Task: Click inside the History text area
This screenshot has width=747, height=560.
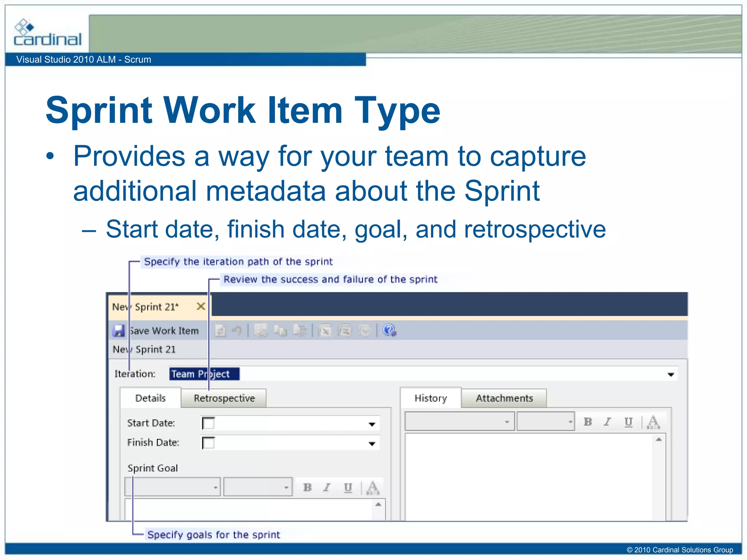Action: [x=529, y=477]
